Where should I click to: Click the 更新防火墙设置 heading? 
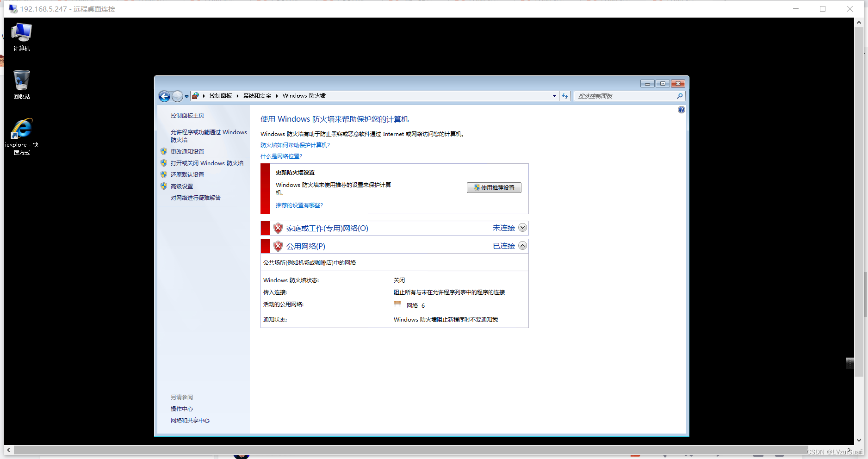(295, 173)
